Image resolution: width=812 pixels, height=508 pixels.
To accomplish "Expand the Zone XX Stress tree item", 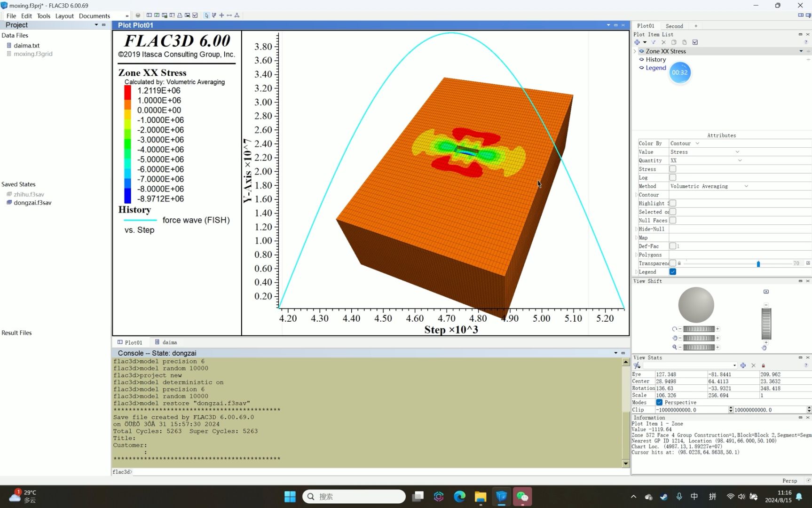I will click(x=635, y=51).
